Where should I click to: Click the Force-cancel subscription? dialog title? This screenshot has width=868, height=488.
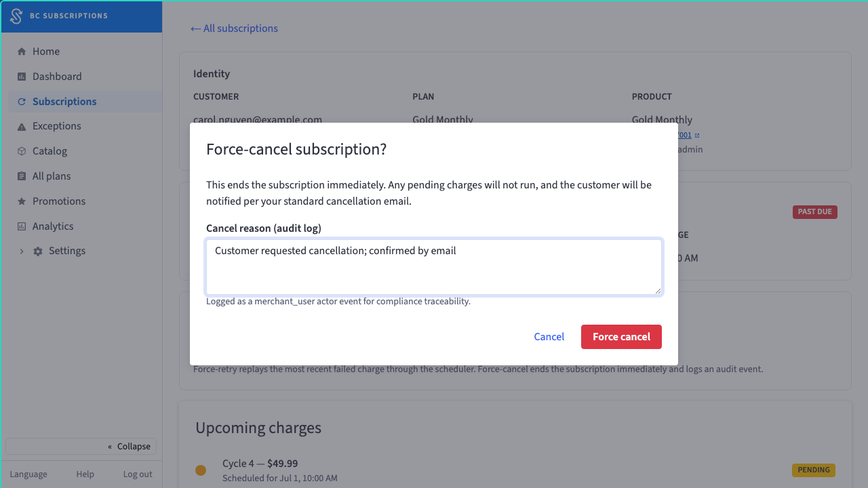pyautogui.click(x=296, y=149)
